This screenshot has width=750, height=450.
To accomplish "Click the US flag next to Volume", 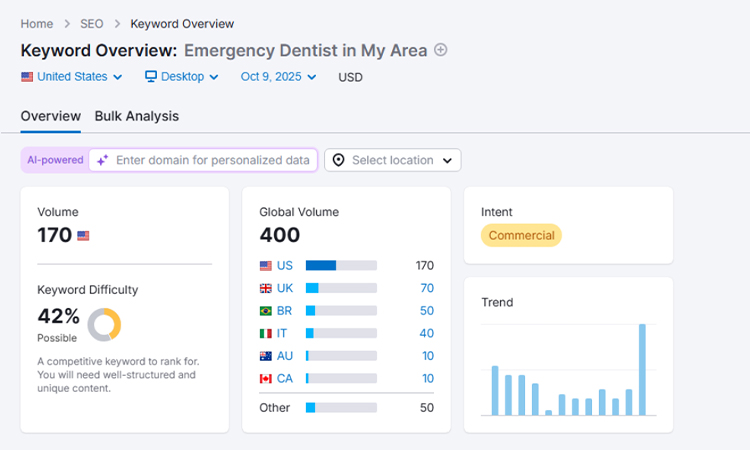I will click(x=83, y=236).
